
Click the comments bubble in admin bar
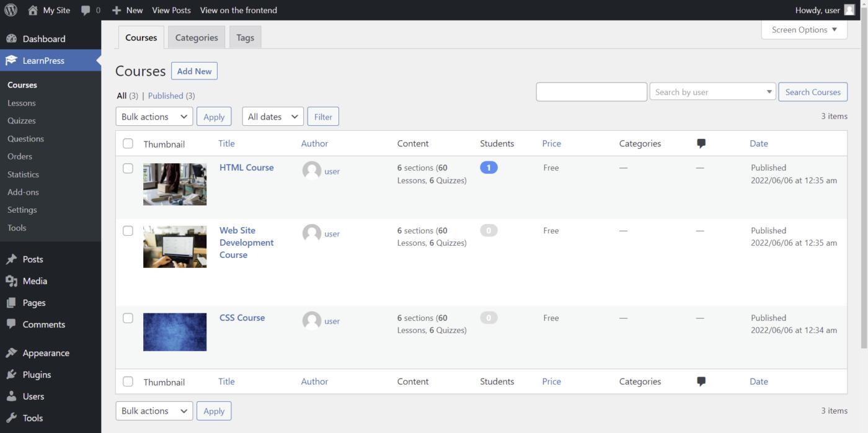pos(86,10)
